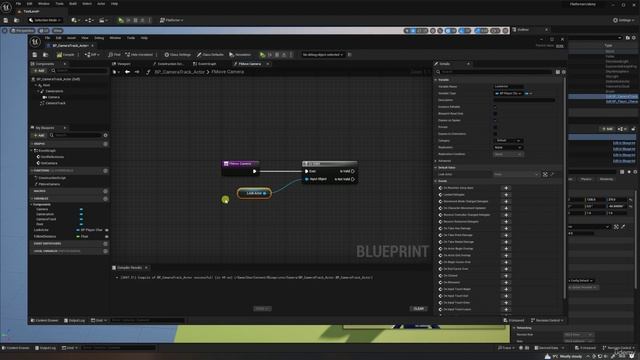640x360 pixels.
Task: Select the Look Actor getter node
Action: (254, 193)
